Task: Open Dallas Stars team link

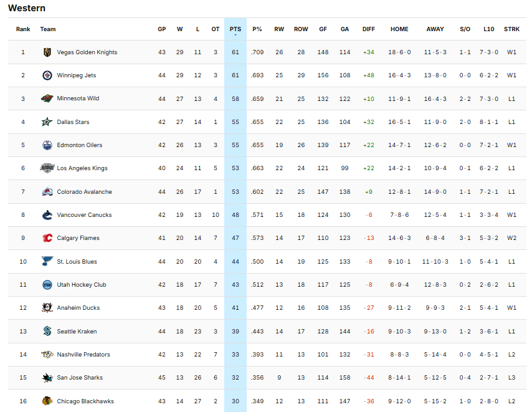Action: coord(73,122)
